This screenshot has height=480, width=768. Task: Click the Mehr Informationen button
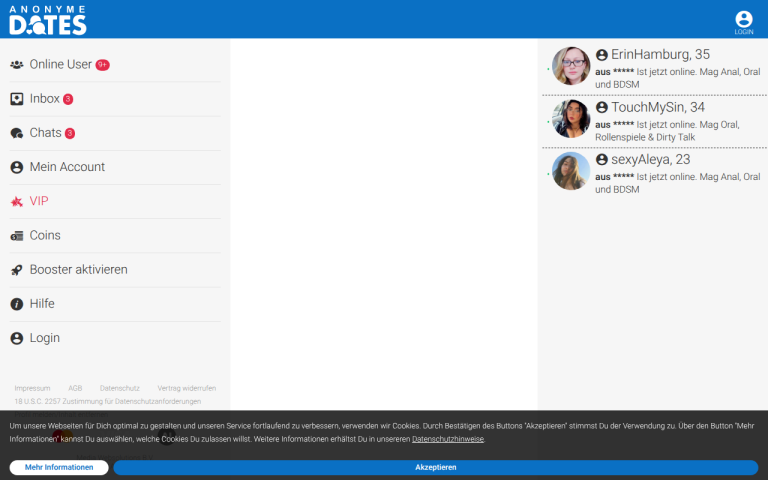[59, 467]
